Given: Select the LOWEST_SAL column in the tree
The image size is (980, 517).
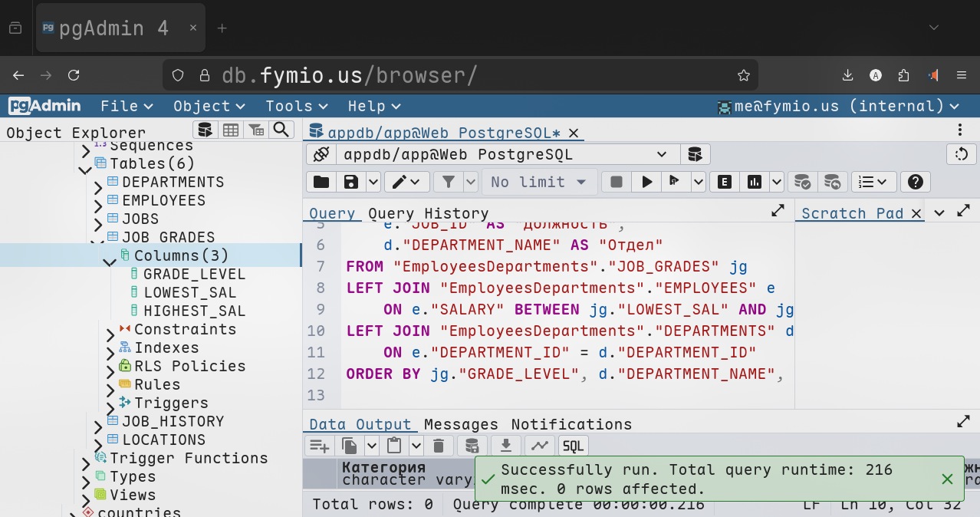Looking at the screenshot, I should [189, 292].
